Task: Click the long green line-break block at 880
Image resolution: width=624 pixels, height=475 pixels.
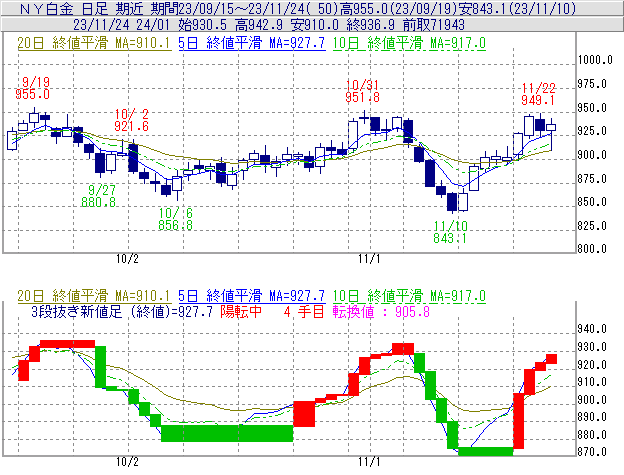Action: 227,433
